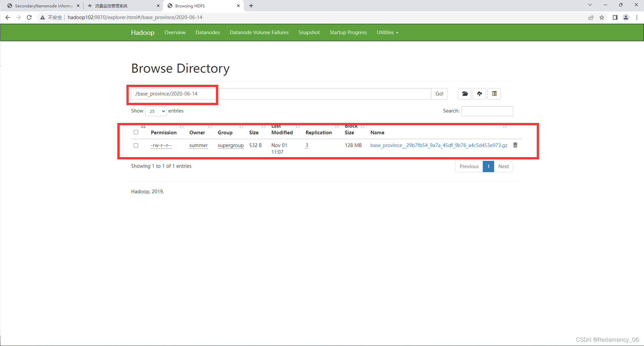Click the Nov 01 11:07 modified cell
Viewport: 644px width, 346px height.
(279, 149)
